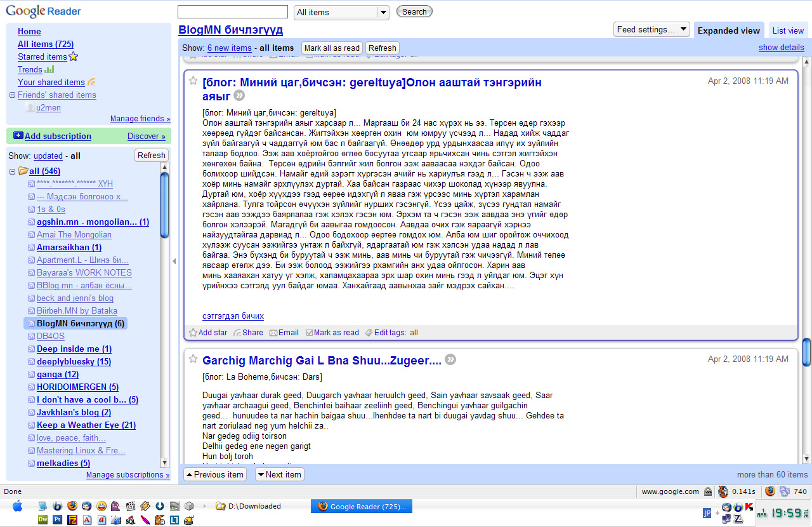Switch to the List view tab
The image size is (812, 527).
788,30
